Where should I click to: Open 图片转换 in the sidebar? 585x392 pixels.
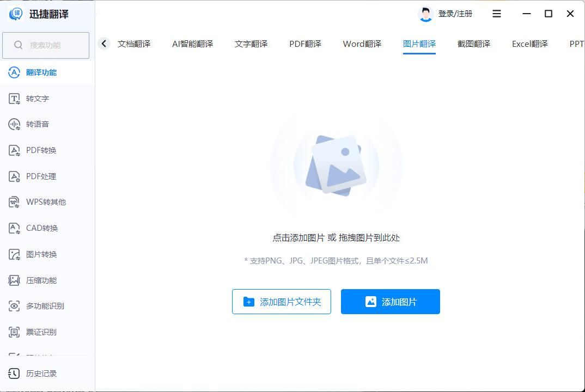point(47,254)
